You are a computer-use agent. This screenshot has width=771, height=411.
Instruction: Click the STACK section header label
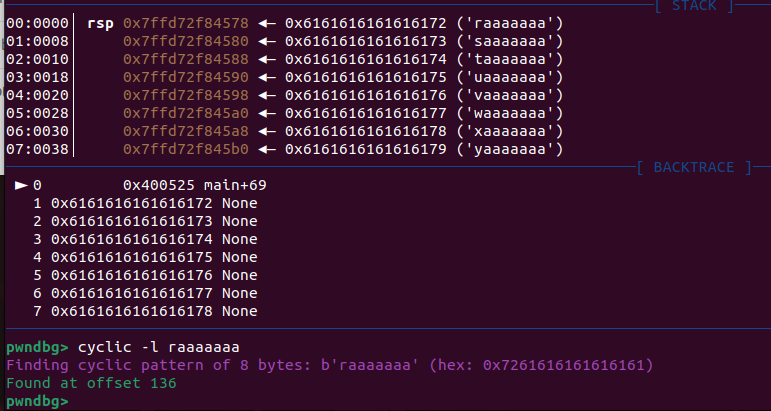point(693,6)
